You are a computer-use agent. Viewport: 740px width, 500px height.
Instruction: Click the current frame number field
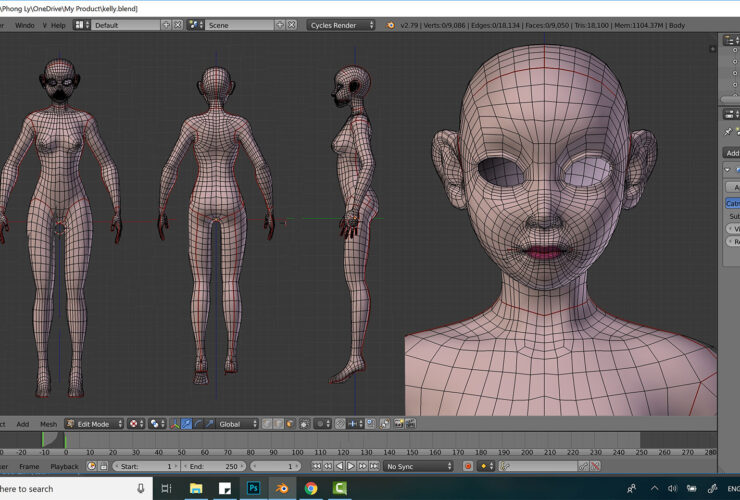click(x=275, y=466)
